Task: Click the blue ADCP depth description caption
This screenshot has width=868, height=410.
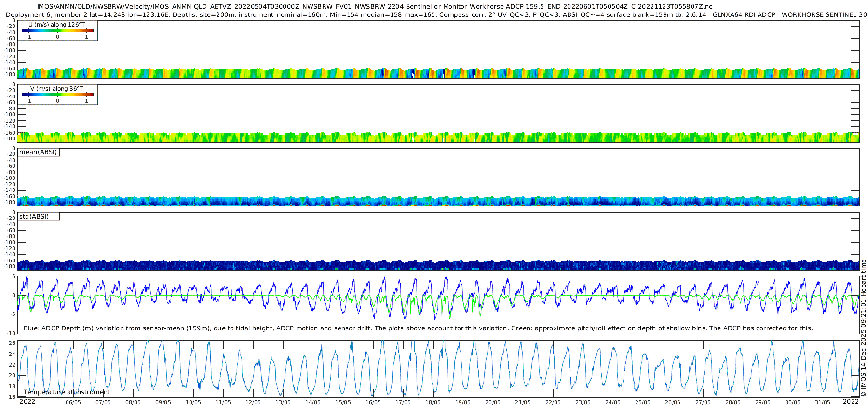Action: point(418,328)
